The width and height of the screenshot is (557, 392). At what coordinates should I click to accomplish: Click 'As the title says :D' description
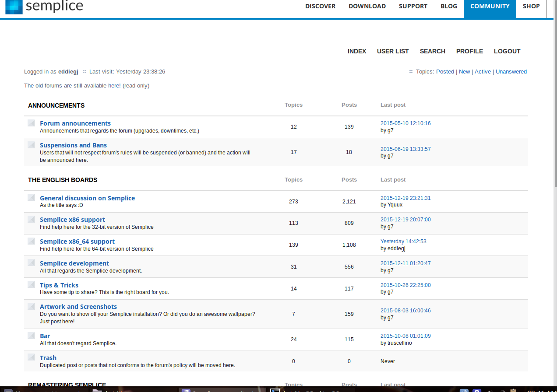pos(61,205)
